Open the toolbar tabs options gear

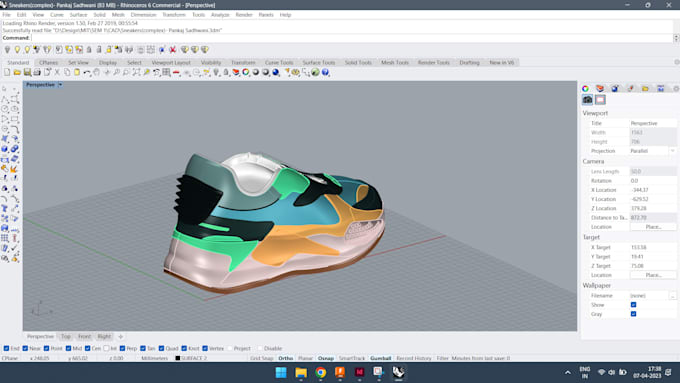(677, 62)
